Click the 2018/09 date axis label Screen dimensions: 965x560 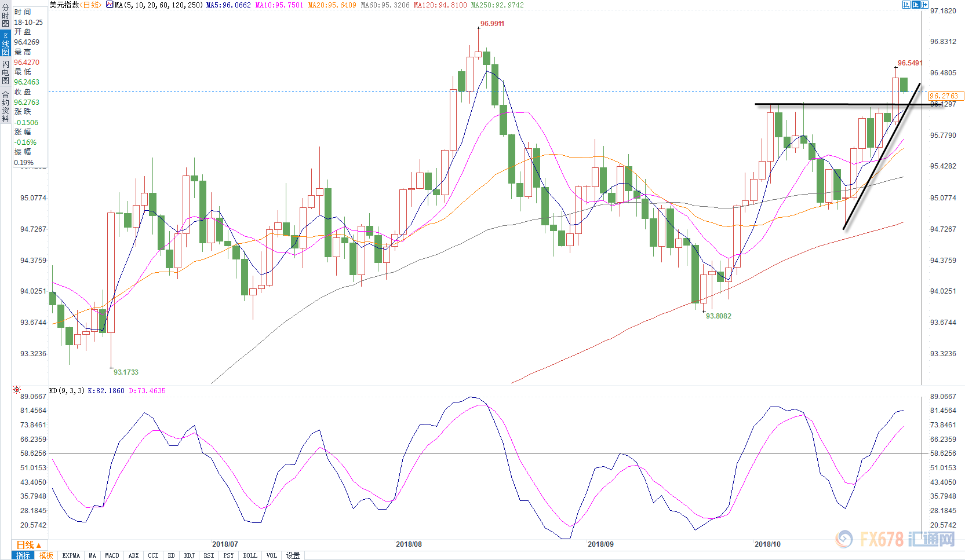pos(600,544)
